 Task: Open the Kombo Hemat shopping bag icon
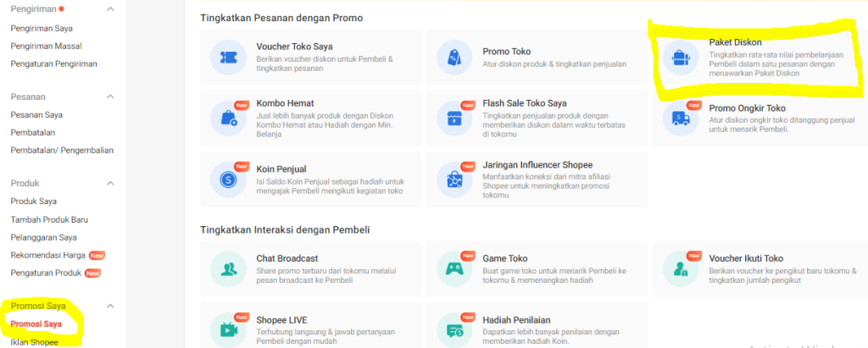click(x=227, y=118)
